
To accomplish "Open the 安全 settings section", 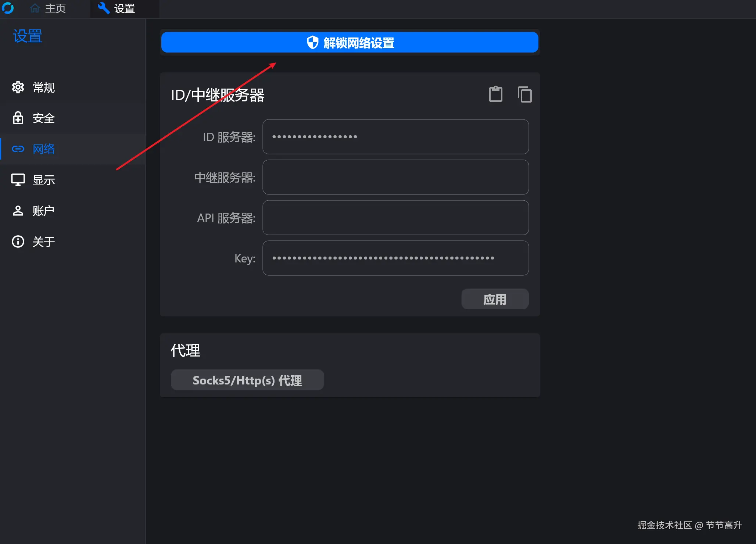I will tap(73, 118).
